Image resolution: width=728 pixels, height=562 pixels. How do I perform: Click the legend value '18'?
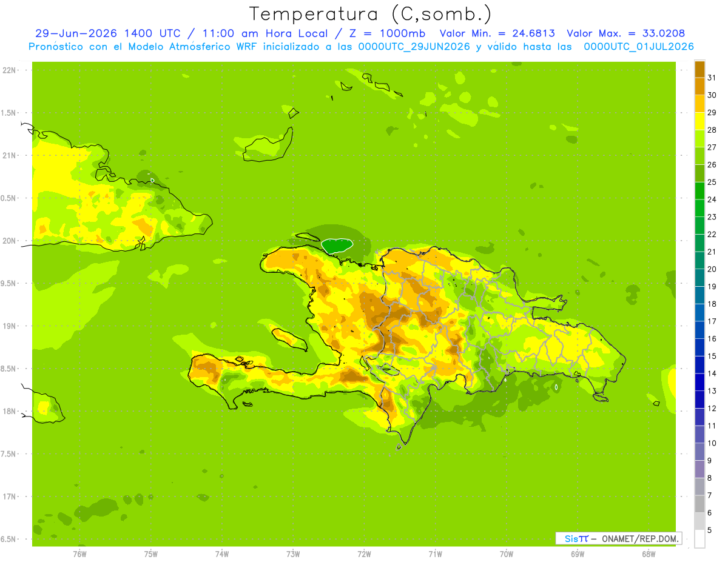712,304
